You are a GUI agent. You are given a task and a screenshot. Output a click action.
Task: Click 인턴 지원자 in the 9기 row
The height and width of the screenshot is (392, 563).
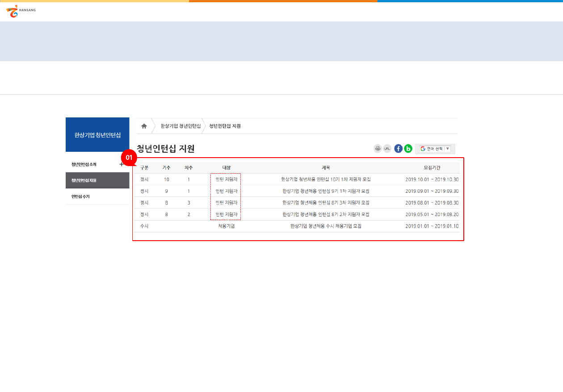point(227,191)
